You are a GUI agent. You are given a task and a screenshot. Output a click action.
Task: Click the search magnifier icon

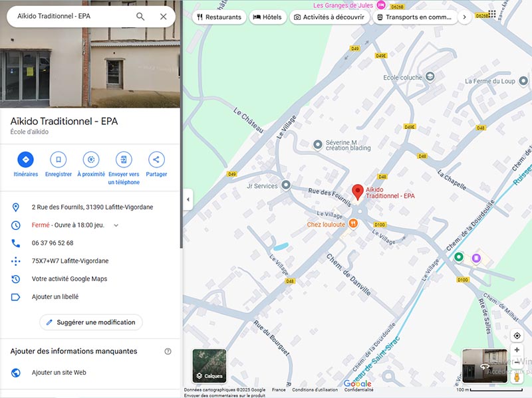click(140, 17)
